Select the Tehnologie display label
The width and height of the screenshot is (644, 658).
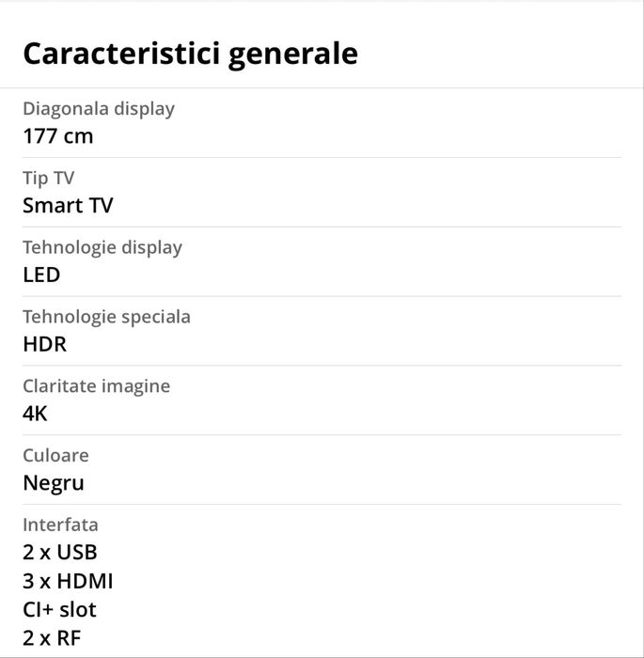click(102, 247)
